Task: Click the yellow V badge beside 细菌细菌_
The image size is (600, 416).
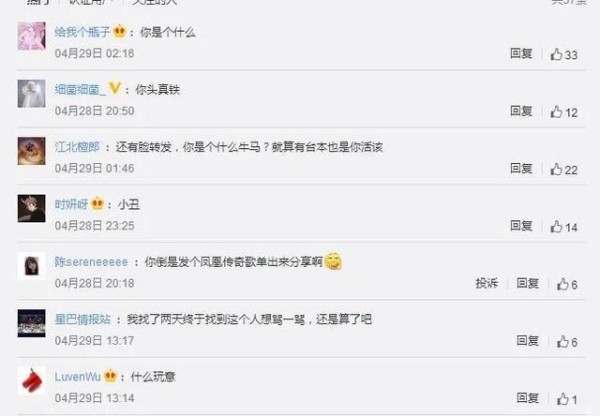Action: coord(114,88)
